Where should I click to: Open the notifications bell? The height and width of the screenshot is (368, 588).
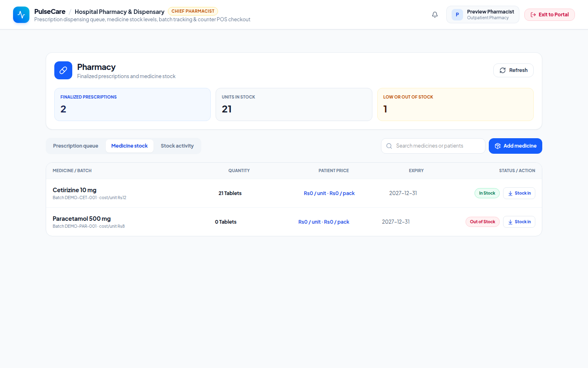(x=435, y=15)
